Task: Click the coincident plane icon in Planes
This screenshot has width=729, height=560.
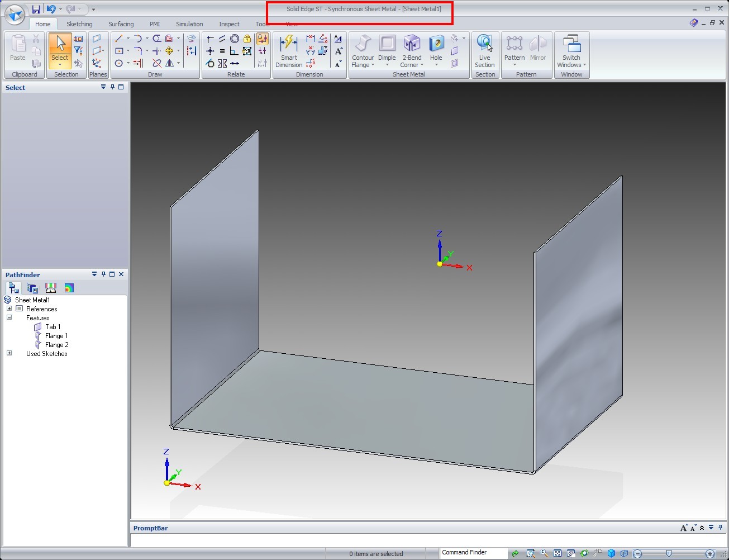Action: click(x=97, y=39)
